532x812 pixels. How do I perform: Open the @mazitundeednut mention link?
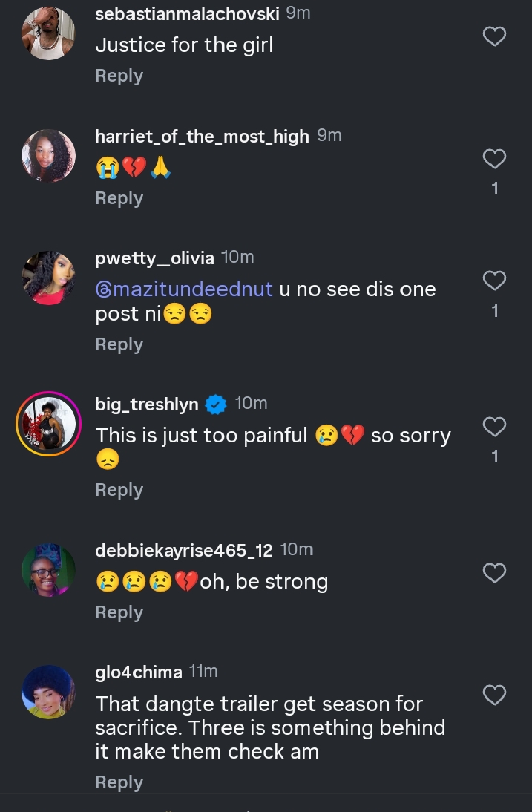pos(184,289)
